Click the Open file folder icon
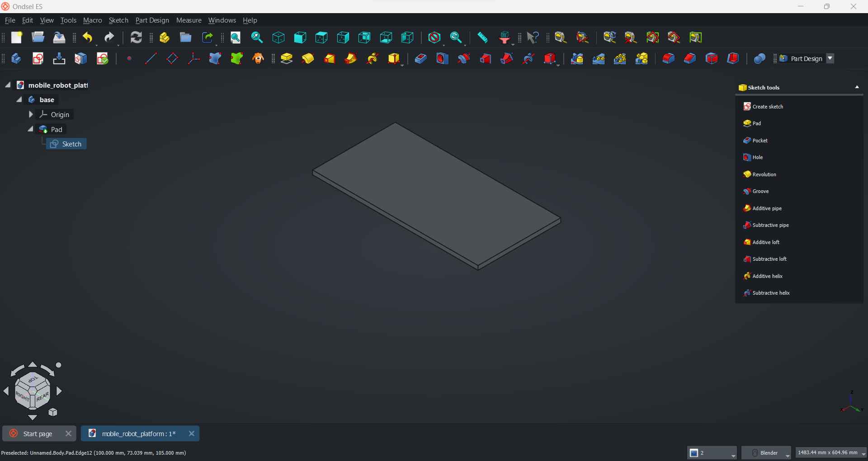This screenshot has height=461, width=868. point(38,38)
